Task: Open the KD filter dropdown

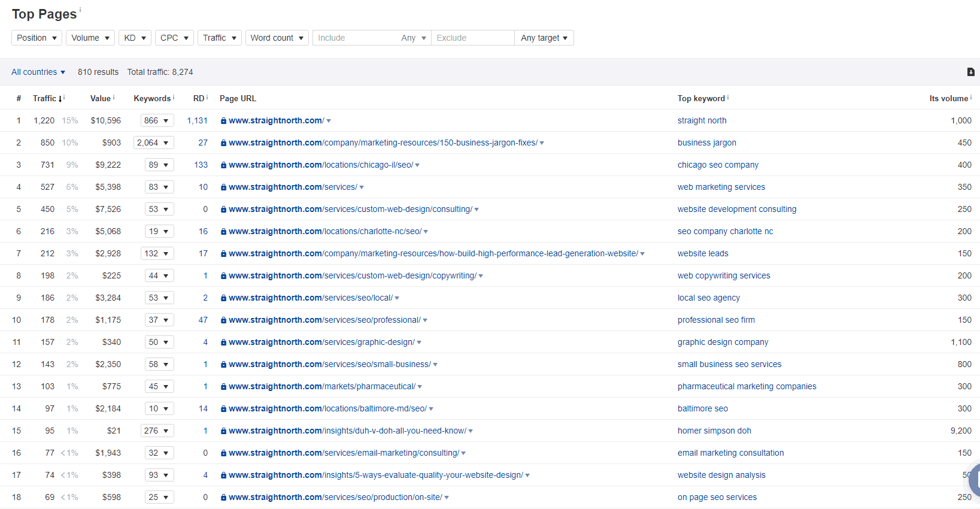Action: click(135, 38)
